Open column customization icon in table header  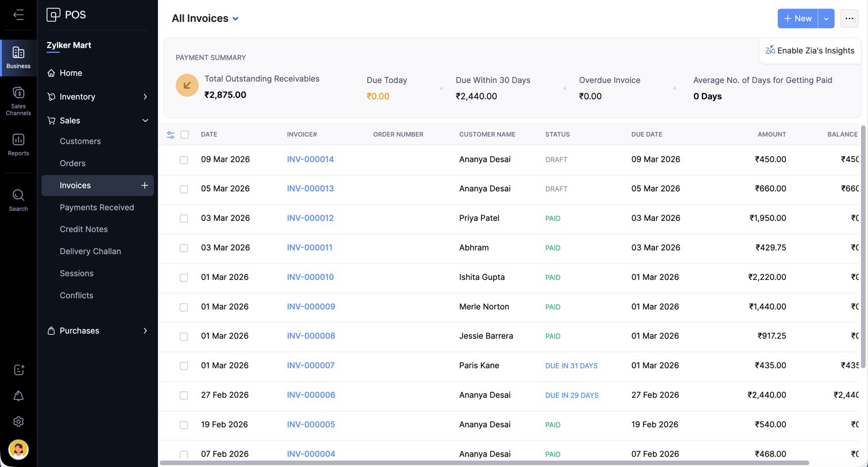click(x=170, y=135)
